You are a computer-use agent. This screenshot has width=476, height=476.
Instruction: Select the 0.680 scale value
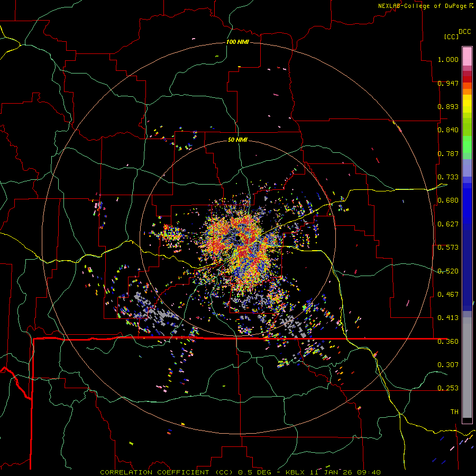(448, 200)
